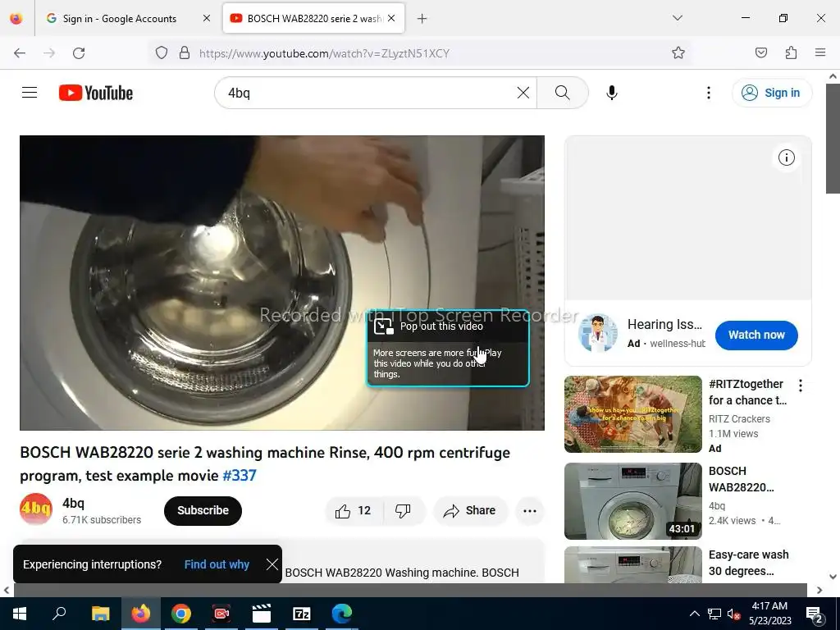This screenshot has height=630, width=840.
Task: Share this video
Action: click(x=469, y=510)
